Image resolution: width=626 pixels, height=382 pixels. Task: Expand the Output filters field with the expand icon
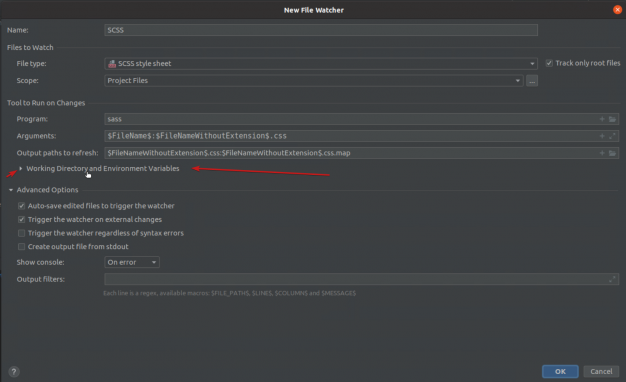click(612, 279)
